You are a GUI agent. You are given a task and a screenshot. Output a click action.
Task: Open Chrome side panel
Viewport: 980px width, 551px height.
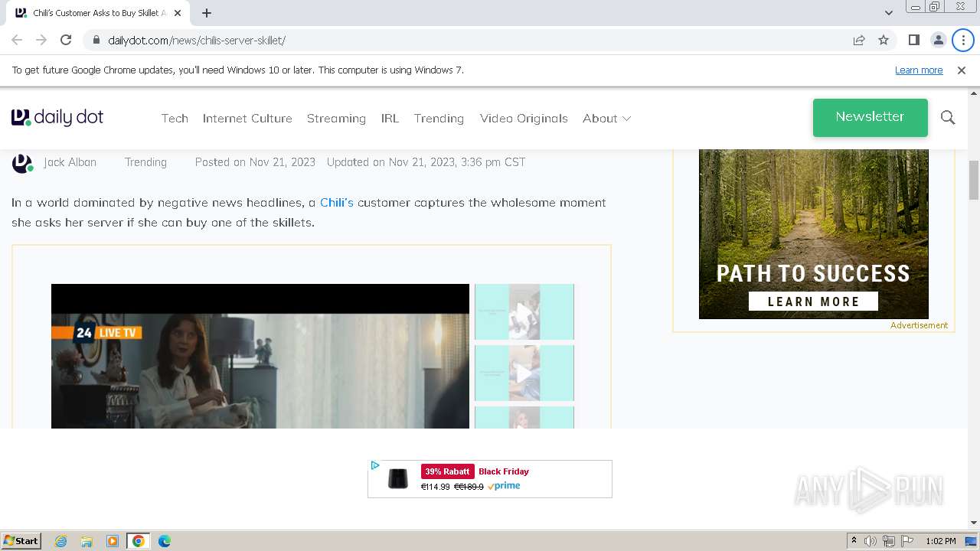[913, 40]
